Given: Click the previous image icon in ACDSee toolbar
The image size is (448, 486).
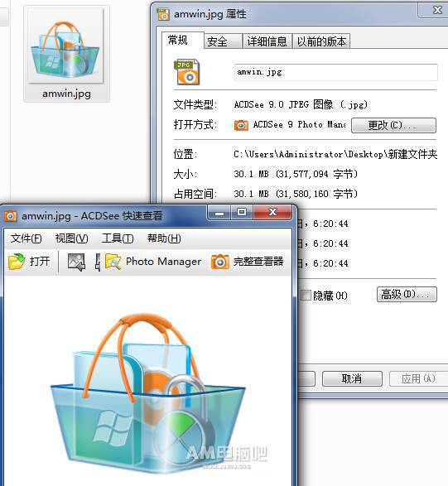Looking at the screenshot, I should pyautogui.click(x=76, y=262).
